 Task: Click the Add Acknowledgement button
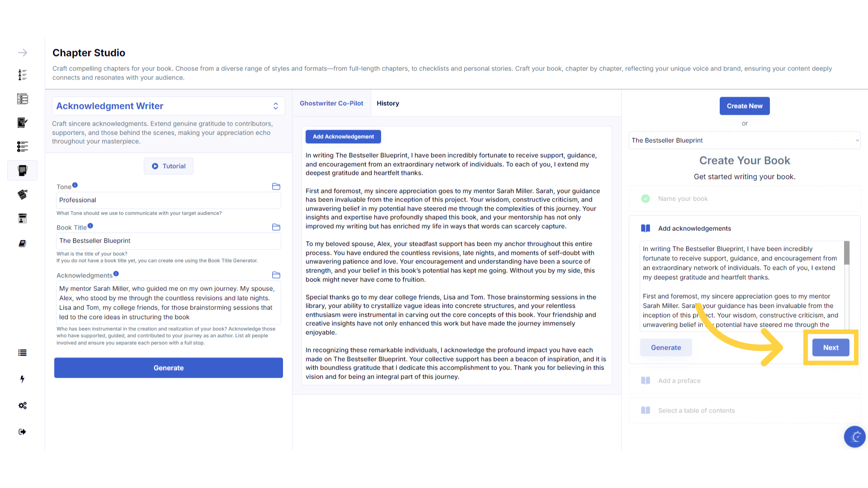pos(343,136)
